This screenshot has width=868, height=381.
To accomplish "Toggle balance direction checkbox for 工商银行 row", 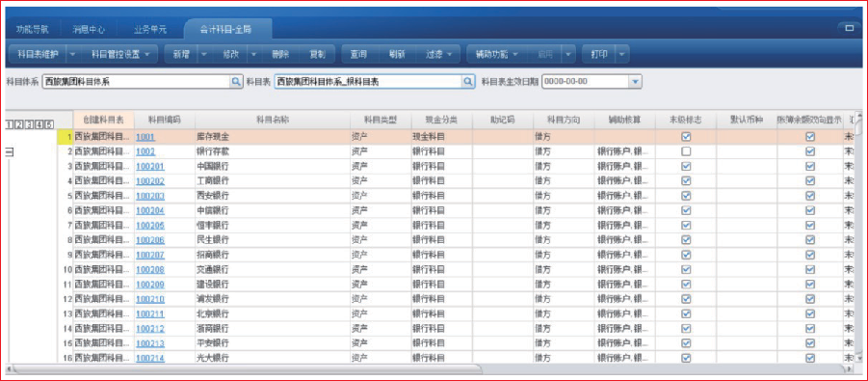I will click(810, 180).
